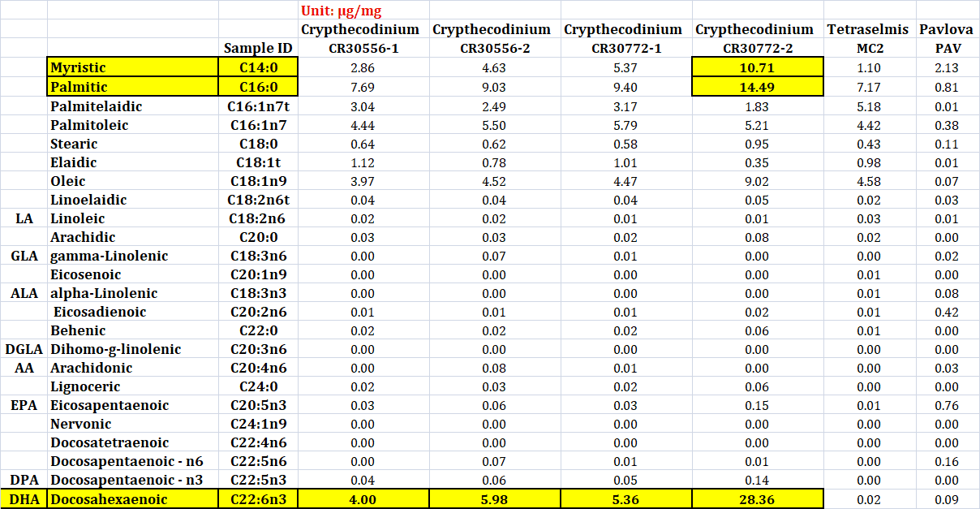Select the CR30556-2 column header

495,49
